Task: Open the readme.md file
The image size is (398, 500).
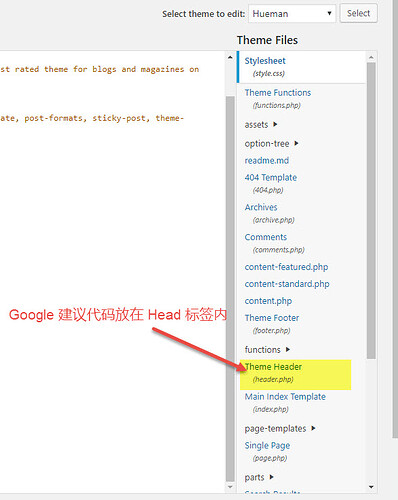Action: [x=267, y=161]
